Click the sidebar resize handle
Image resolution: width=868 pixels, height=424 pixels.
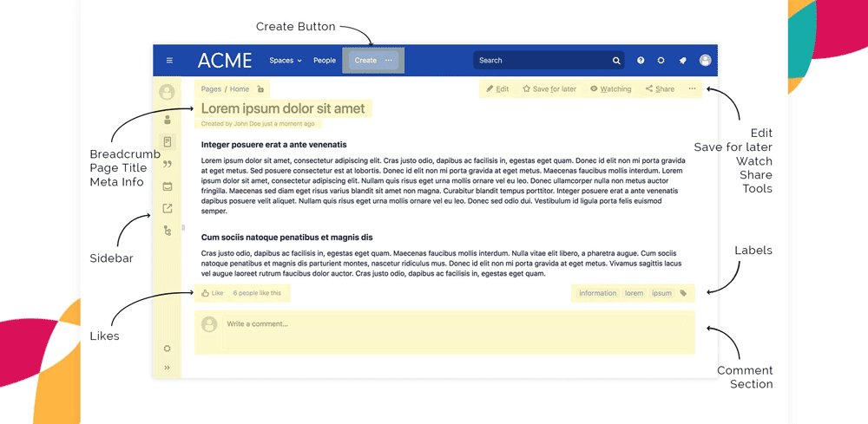(183, 227)
